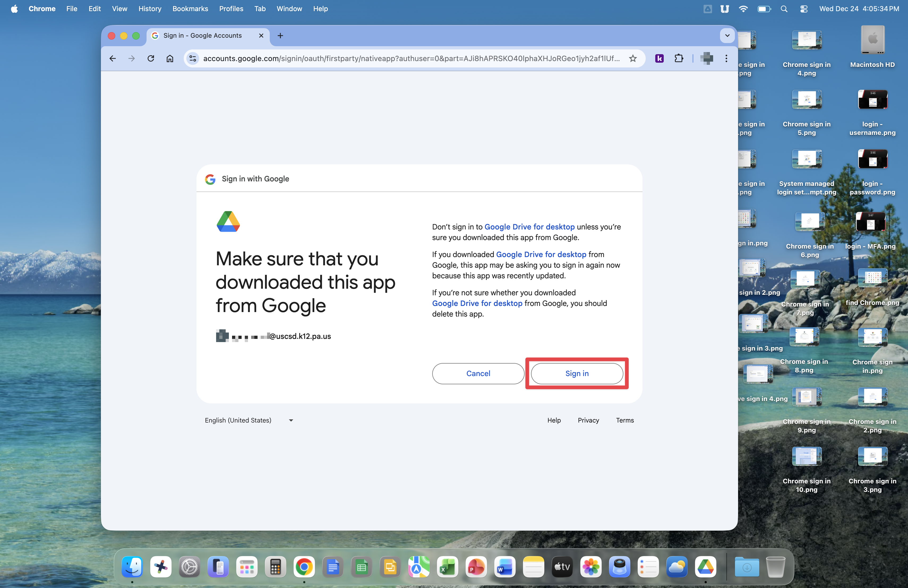The image size is (908, 588).
Task: Open a new tab with plus icon
Action: [280, 36]
